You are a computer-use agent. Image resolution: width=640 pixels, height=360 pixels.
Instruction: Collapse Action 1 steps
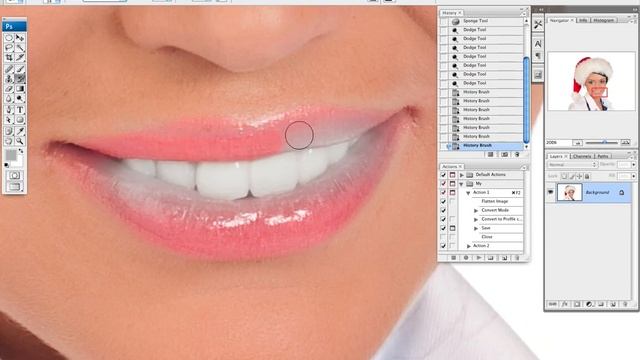click(468, 193)
